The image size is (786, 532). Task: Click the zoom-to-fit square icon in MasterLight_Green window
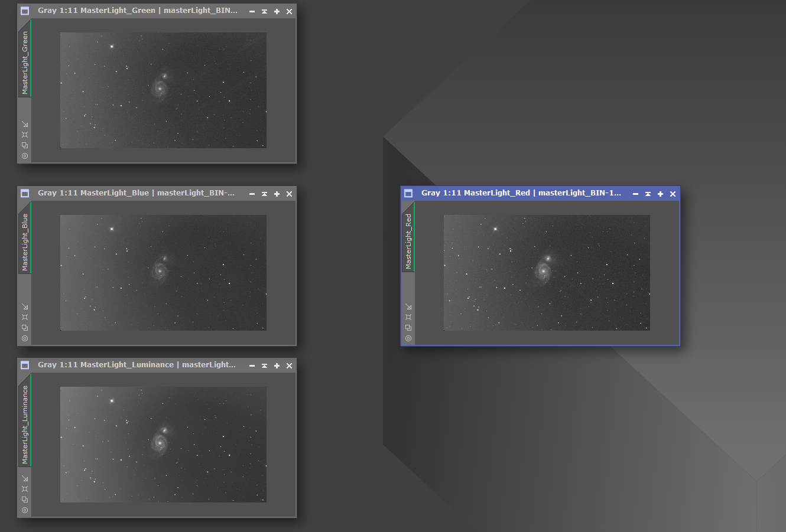coord(25,135)
